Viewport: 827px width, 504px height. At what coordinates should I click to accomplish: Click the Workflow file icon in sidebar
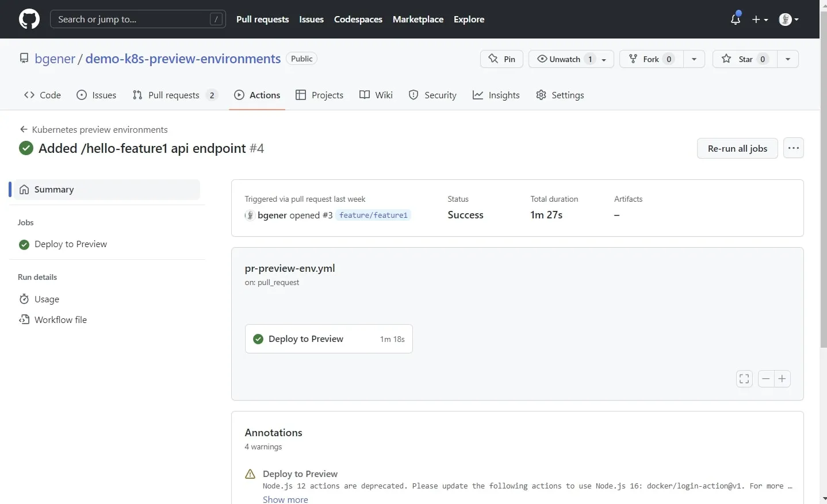click(x=24, y=320)
